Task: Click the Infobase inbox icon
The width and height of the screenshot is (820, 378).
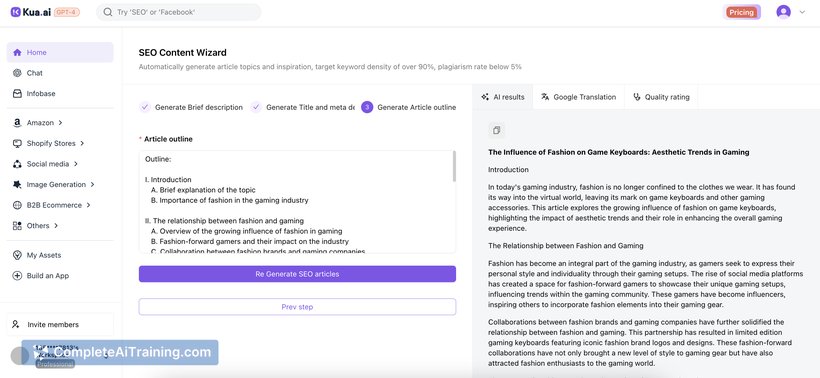Action: [x=17, y=94]
